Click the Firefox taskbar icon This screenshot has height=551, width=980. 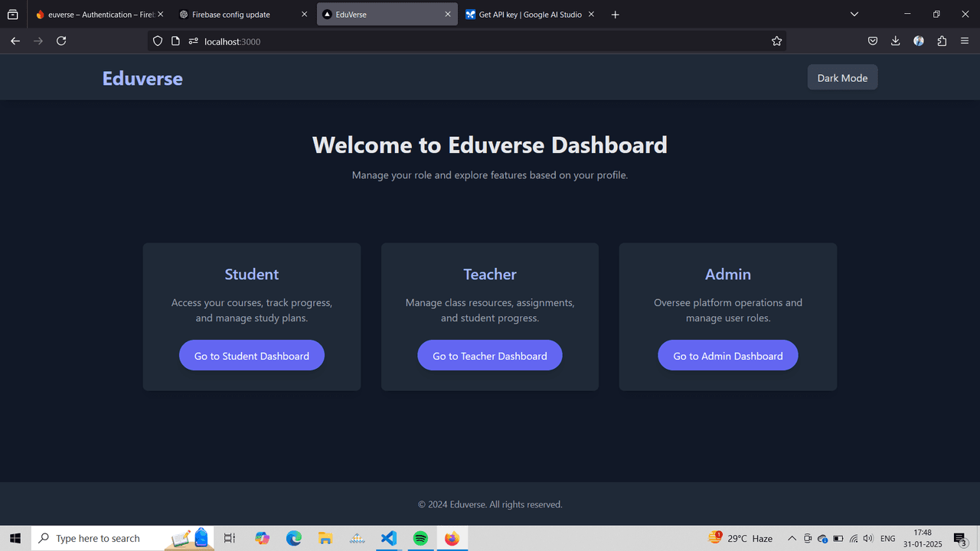[452, 538]
